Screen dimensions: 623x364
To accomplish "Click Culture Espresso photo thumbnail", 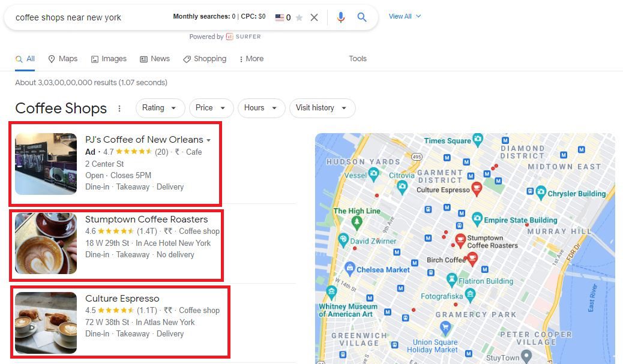I will click(x=46, y=322).
